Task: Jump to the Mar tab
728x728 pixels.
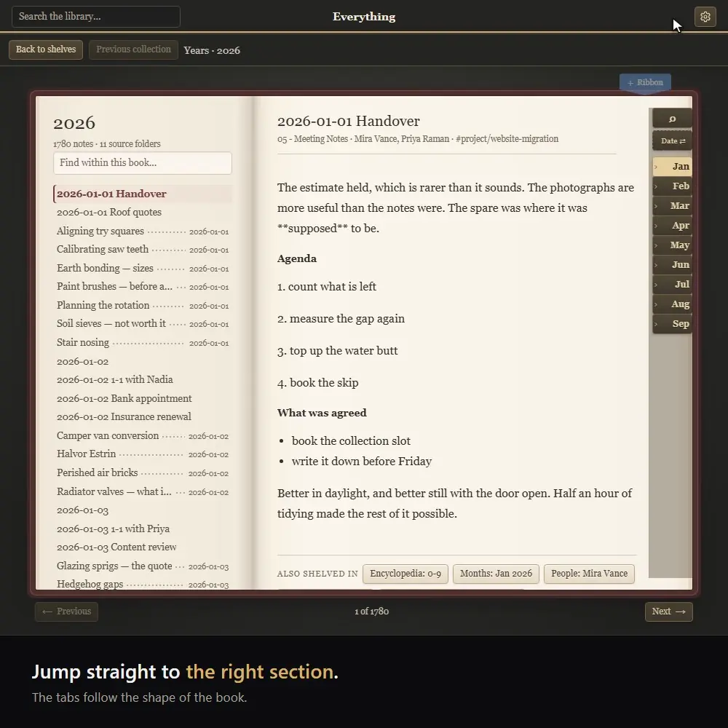Action: tap(672, 206)
